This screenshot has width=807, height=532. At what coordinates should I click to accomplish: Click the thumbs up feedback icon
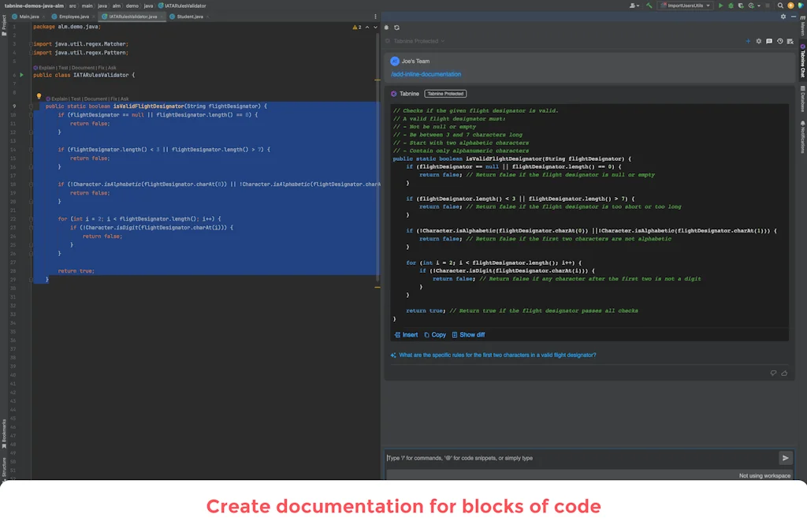[784, 373]
